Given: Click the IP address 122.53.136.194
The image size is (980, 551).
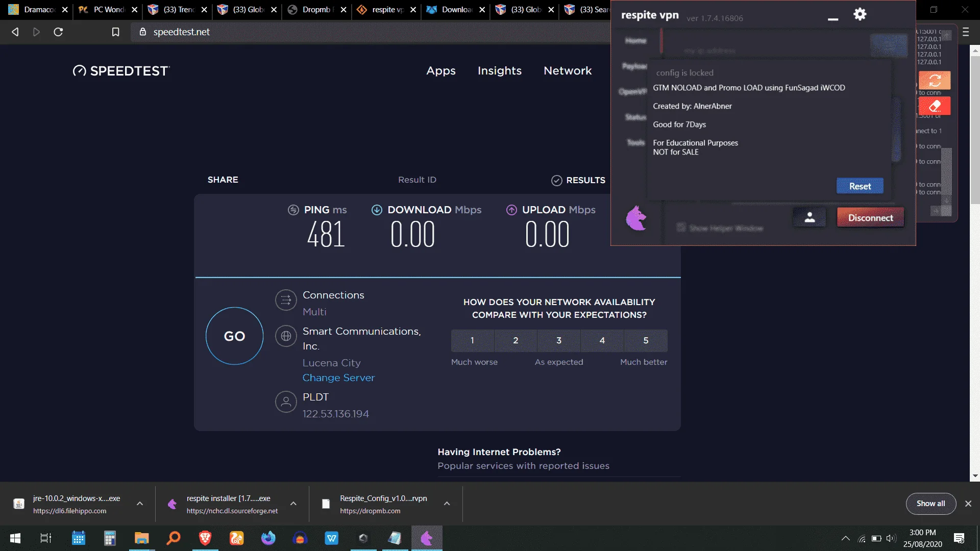Looking at the screenshot, I should [335, 414].
